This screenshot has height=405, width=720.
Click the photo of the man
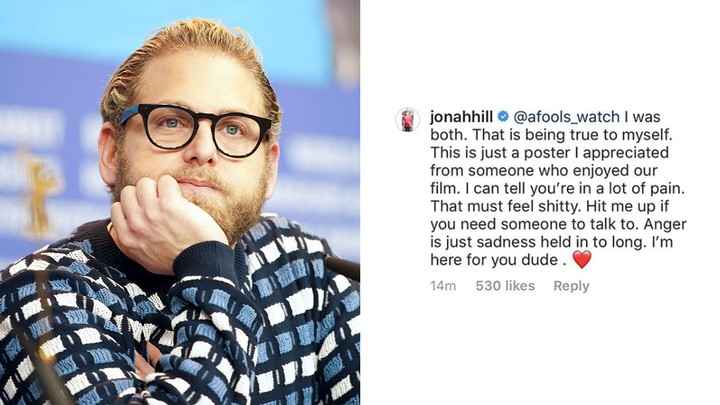(x=180, y=202)
